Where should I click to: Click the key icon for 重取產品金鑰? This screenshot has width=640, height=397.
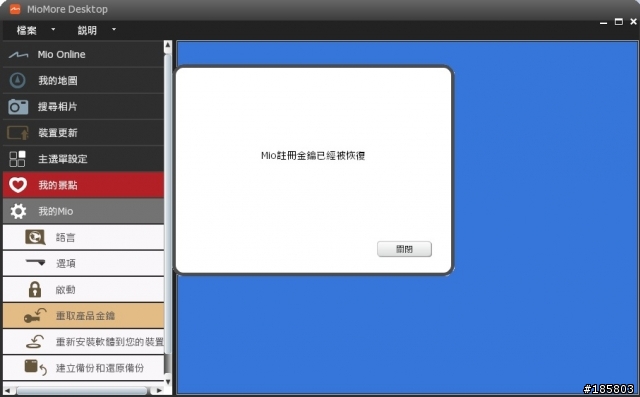pyautogui.click(x=35, y=315)
